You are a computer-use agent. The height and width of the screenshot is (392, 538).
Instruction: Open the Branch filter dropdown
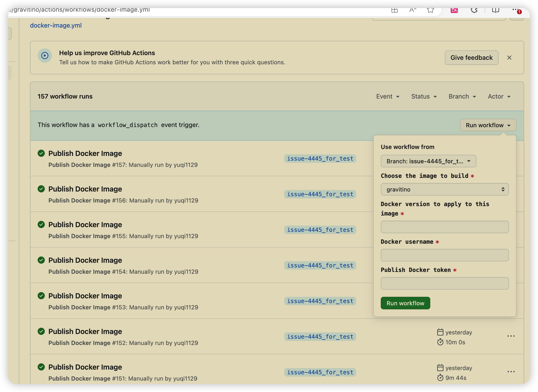click(x=462, y=96)
